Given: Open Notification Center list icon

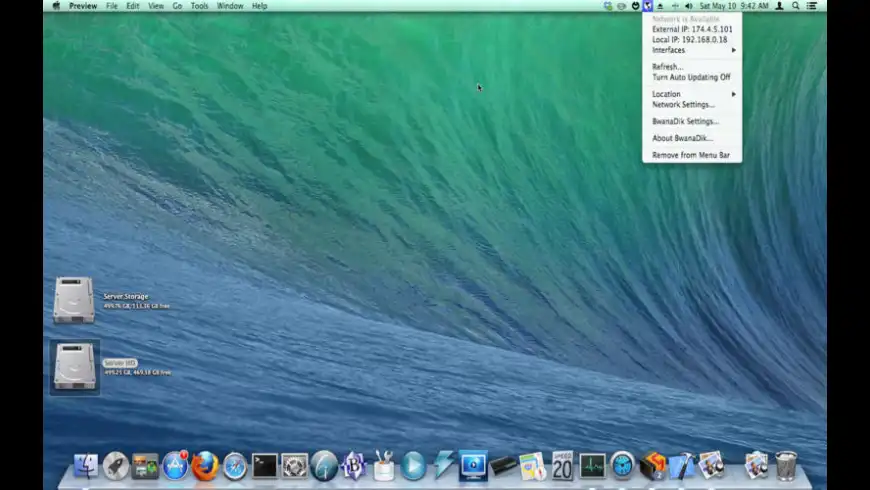Looking at the screenshot, I should coord(811,6).
